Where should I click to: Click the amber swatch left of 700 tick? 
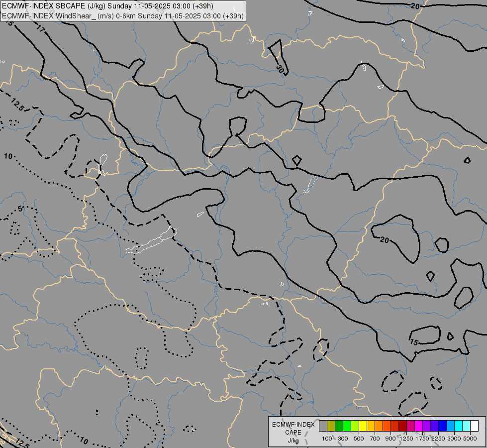point(371,426)
